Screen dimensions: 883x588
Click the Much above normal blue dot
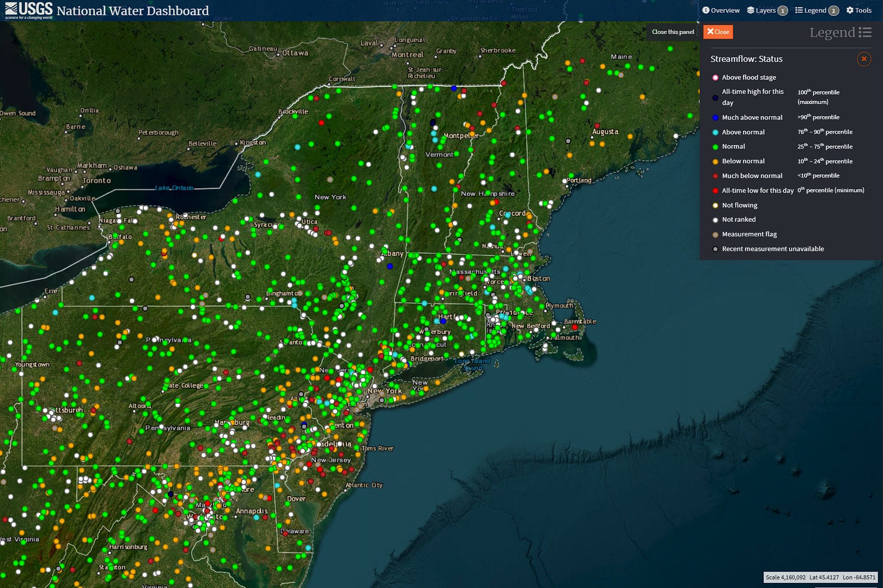pyautogui.click(x=715, y=118)
